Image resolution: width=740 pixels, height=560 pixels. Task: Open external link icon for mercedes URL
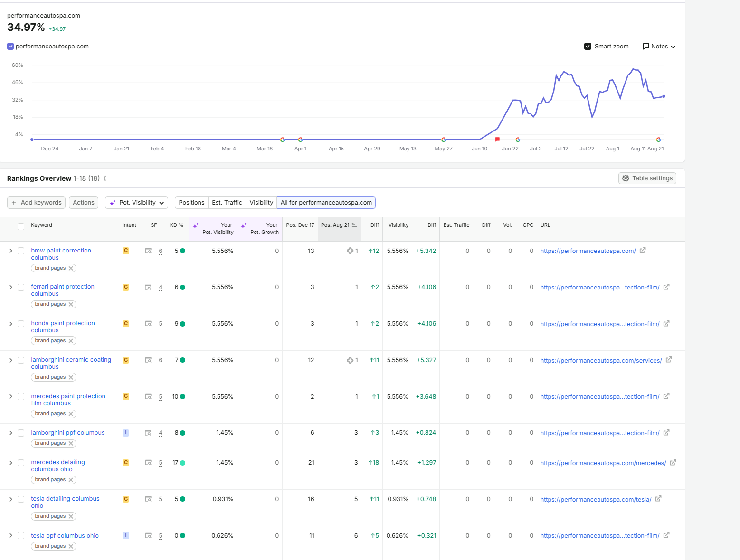[673, 463]
